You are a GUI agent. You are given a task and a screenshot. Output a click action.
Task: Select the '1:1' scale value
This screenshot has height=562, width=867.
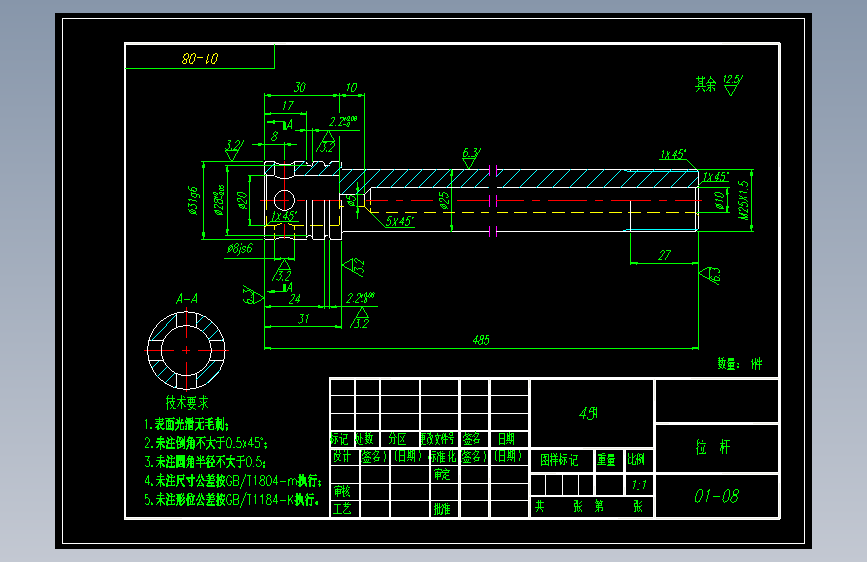coord(639,485)
